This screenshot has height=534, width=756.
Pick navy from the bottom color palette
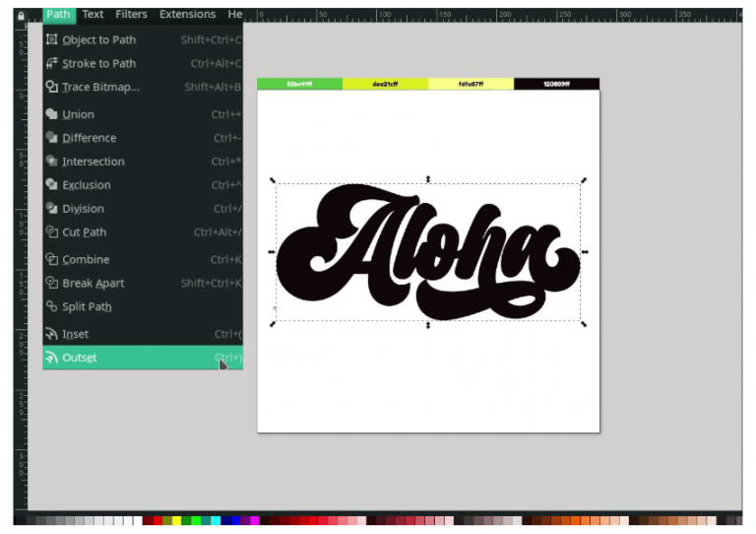point(225,520)
